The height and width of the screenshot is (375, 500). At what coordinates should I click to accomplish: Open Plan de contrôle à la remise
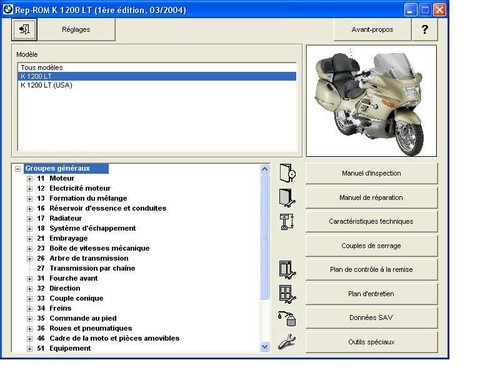[x=371, y=269]
